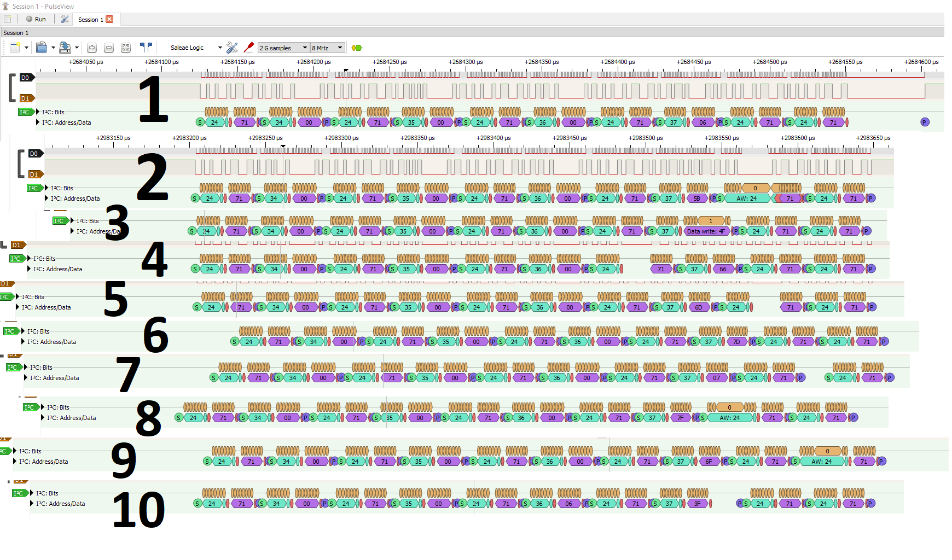
Task: Collapse I²C: Bits row under +2684050 µs ruler
Action: coord(38,112)
